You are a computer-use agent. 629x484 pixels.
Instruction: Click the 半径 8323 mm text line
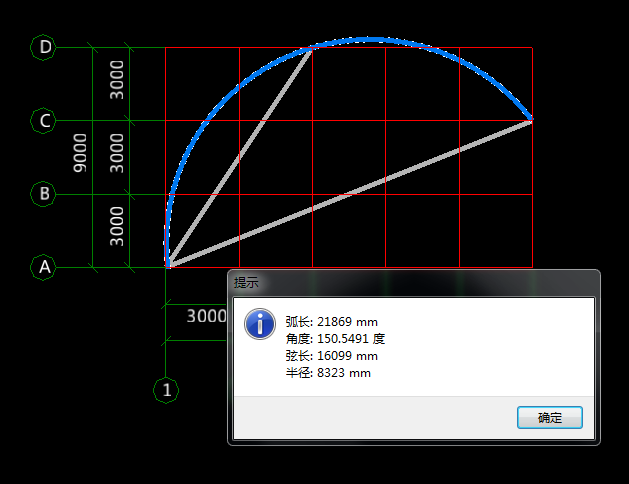coord(327,373)
